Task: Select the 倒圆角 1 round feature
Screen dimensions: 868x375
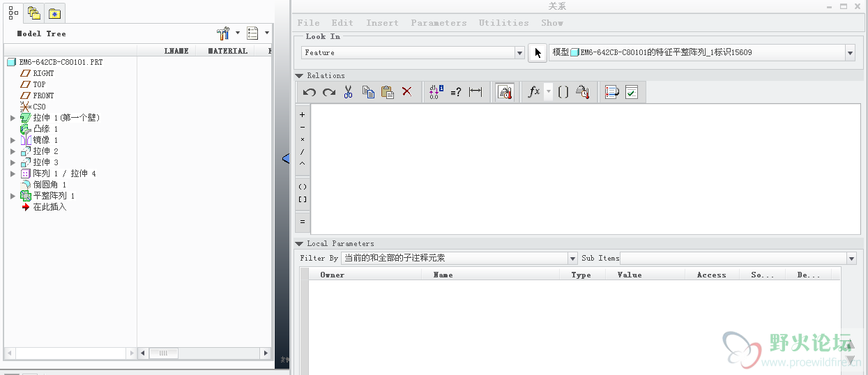Action: (44, 185)
